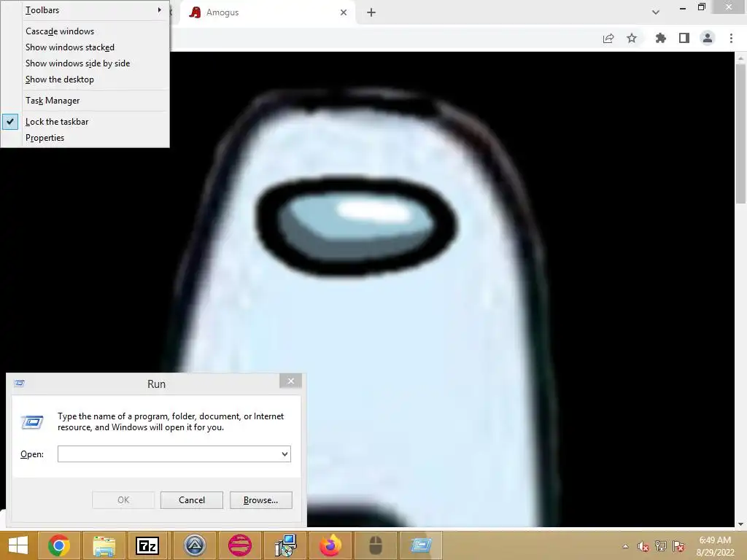Bookmark this page with the star icon
This screenshot has width=747, height=560.
[632, 38]
